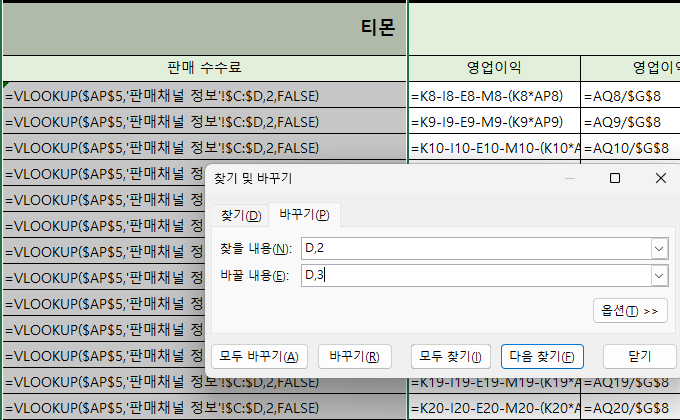Click the 바꾸기(R) button
680x420 pixels.
pos(355,357)
